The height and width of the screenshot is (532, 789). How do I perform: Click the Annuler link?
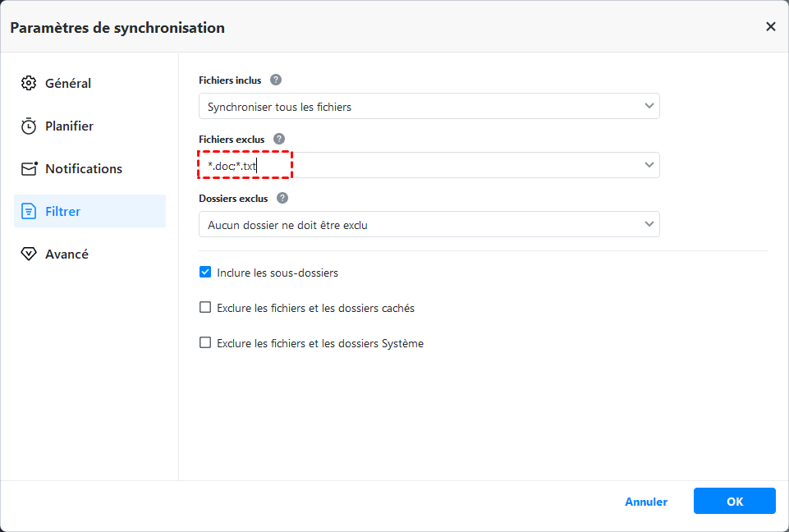[x=646, y=502]
